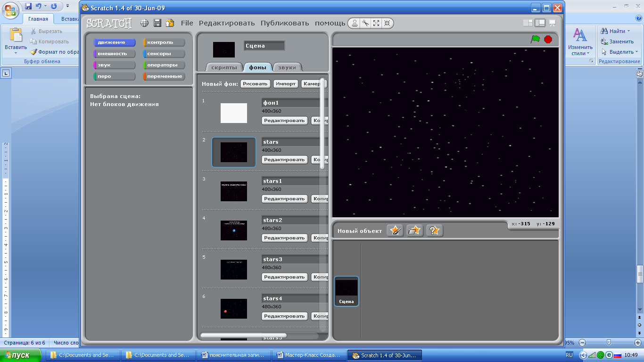
Task: Open the File menu in Scratch
Action: pos(187,23)
